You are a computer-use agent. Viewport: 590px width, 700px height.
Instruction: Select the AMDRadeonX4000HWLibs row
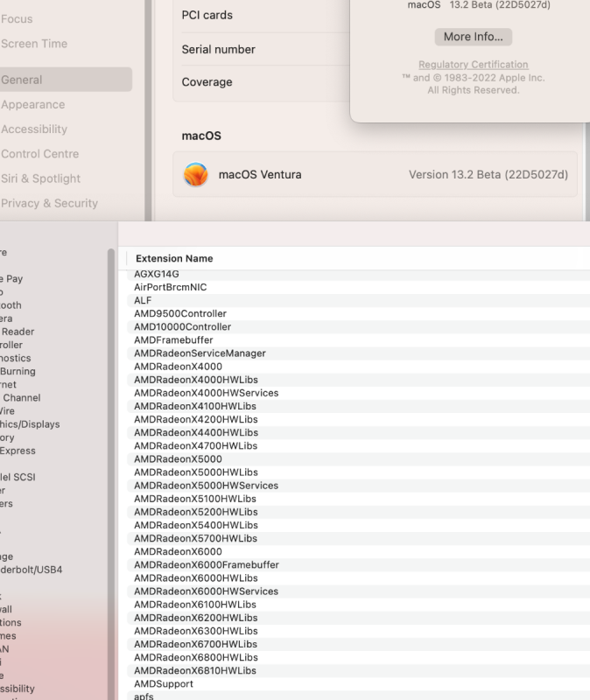tap(358, 380)
